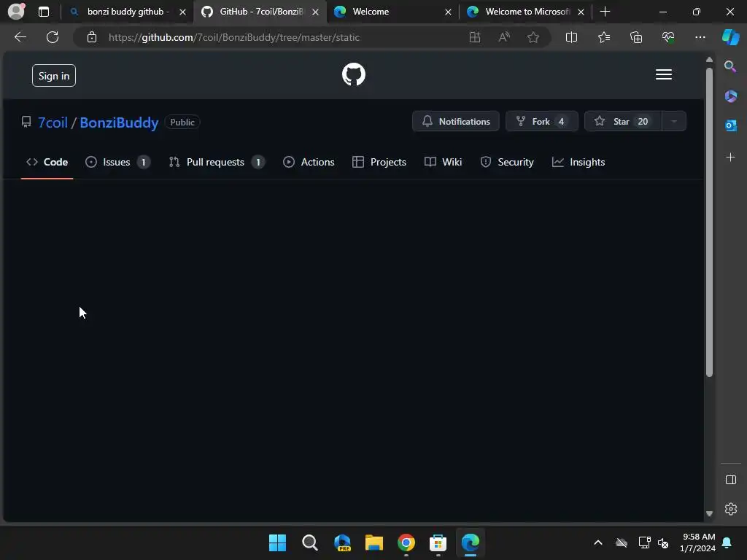Click the Sign in button

[54, 76]
